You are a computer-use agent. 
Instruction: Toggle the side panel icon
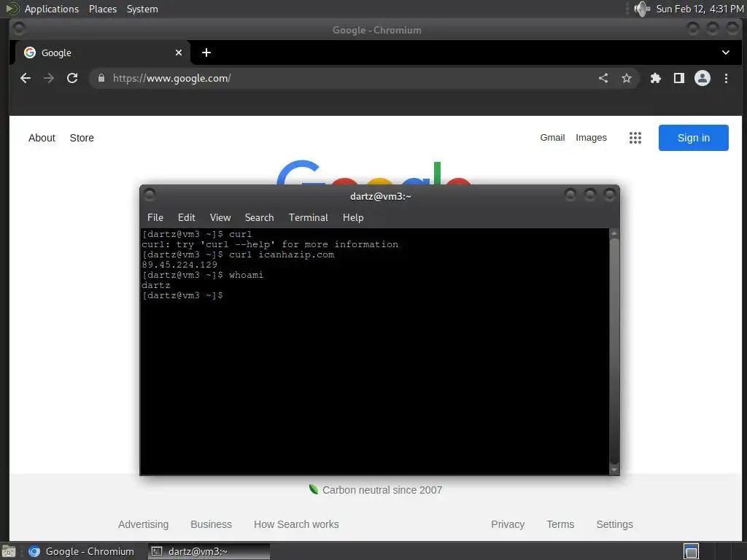click(x=679, y=78)
